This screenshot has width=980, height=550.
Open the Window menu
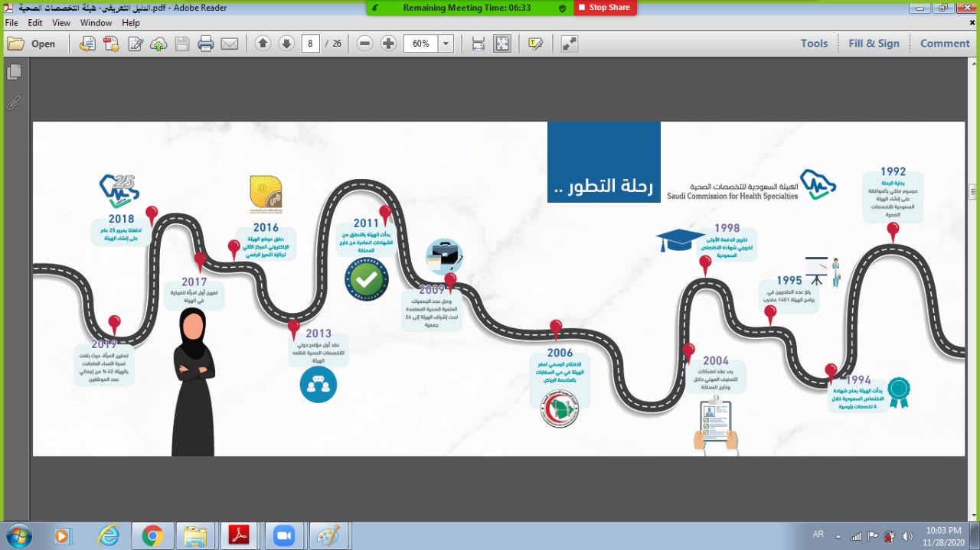[x=96, y=23]
